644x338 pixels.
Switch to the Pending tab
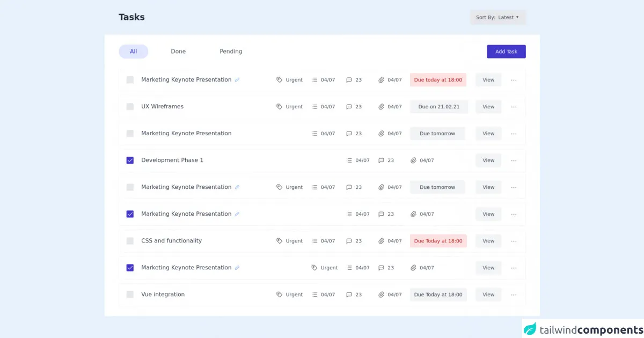click(x=231, y=52)
